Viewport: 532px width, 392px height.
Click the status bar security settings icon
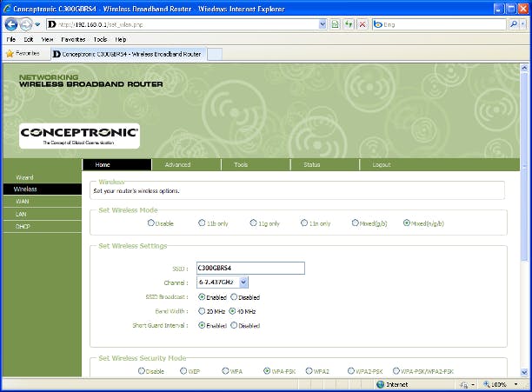(x=464, y=384)
